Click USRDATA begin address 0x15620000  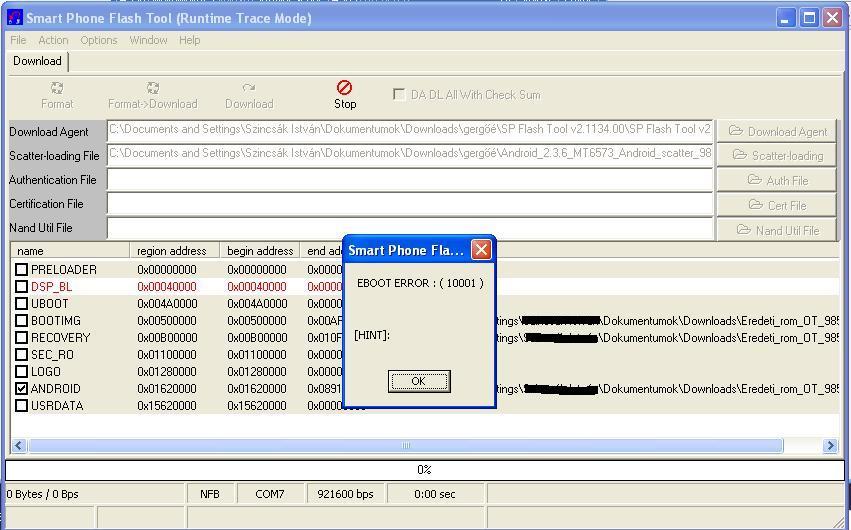tap(257, 406)
